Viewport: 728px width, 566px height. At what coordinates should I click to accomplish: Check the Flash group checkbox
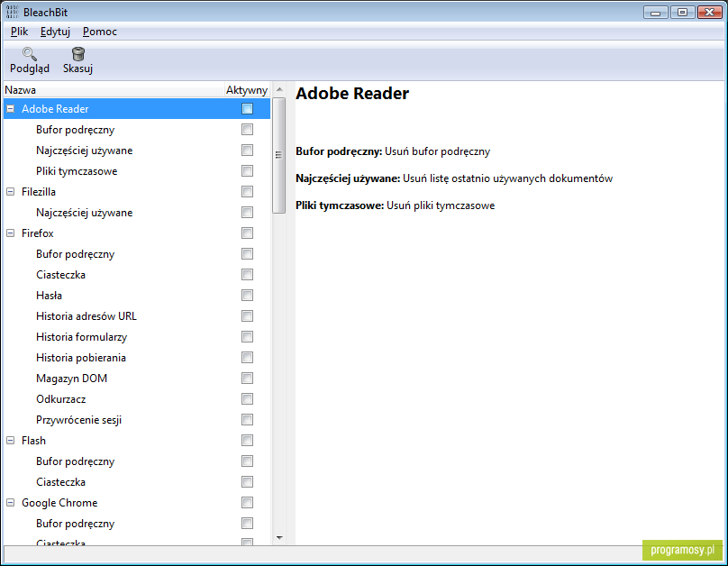[x=248, y=441]
